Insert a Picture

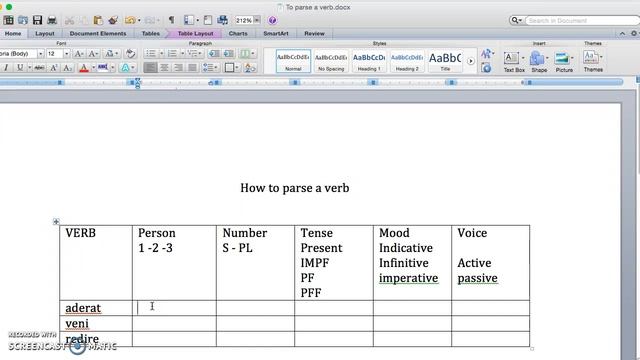[x=564, y=62]
